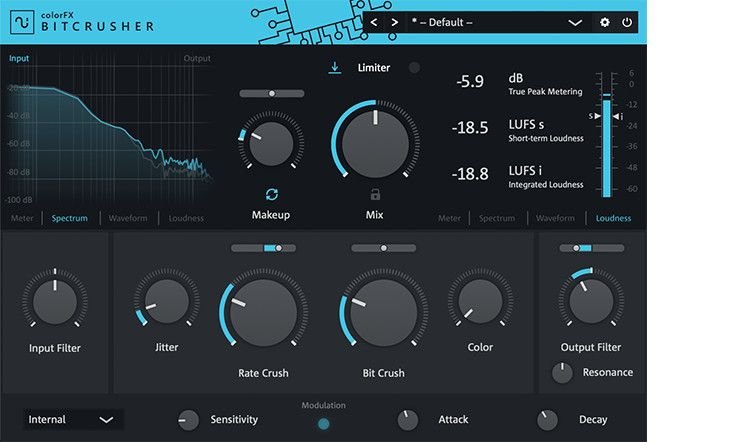Viewport: 740px width, 442px height.
Task: Select the right panel Spectrum tab
Action: [497, 218]
